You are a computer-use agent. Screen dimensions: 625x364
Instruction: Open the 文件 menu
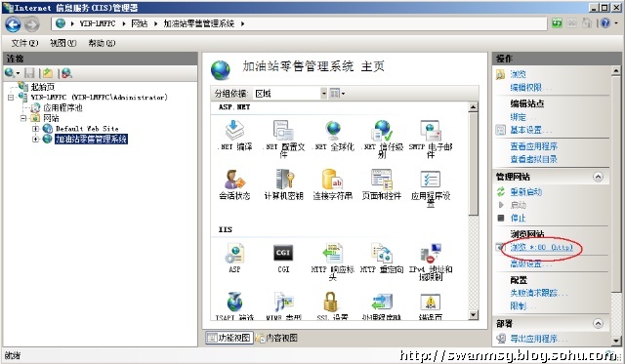(24, 43)
